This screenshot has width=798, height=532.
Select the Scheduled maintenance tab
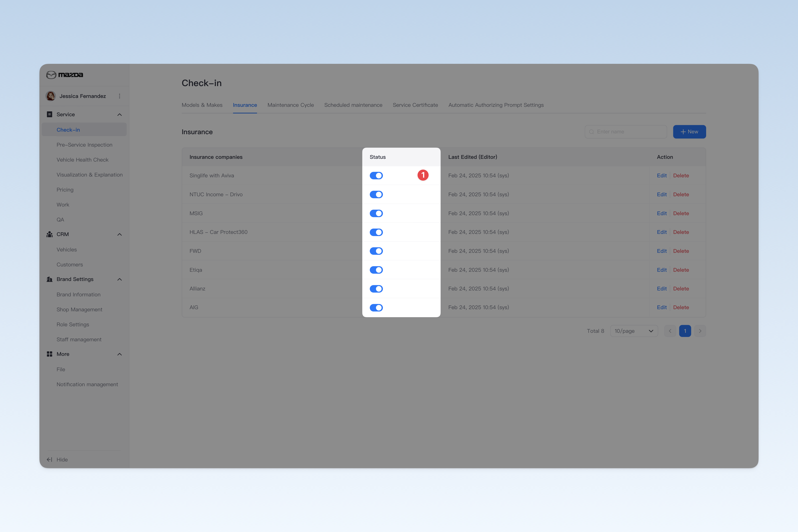(x=353, y=105)
